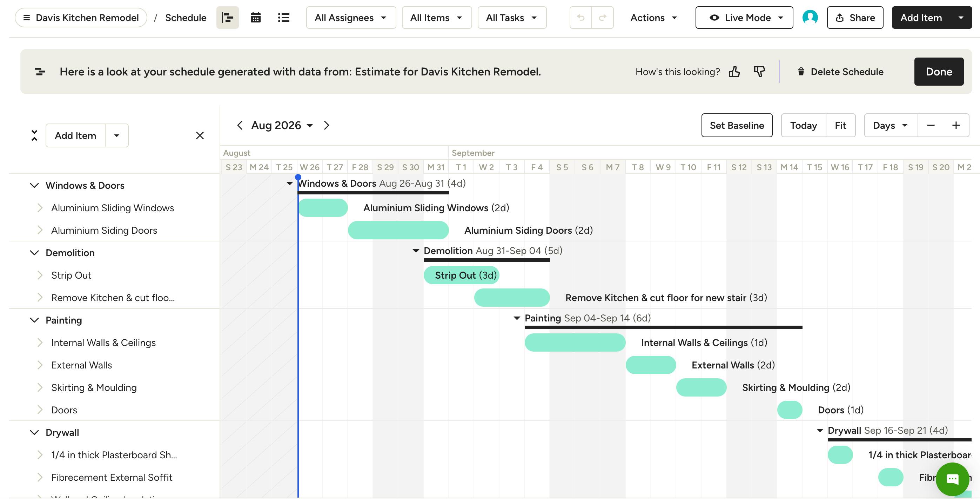Select the Doors task bar on chart
Viewport: 980px width, 499px height.
790,410
